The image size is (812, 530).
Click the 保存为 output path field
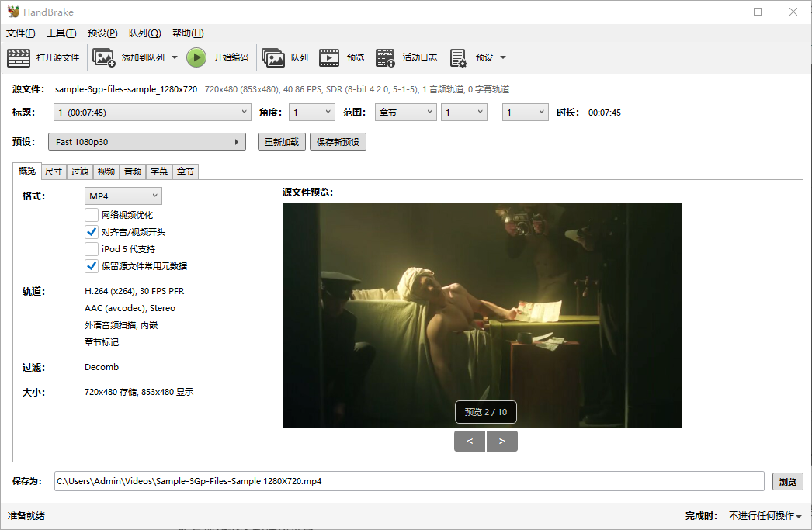(x=409, y=481)
